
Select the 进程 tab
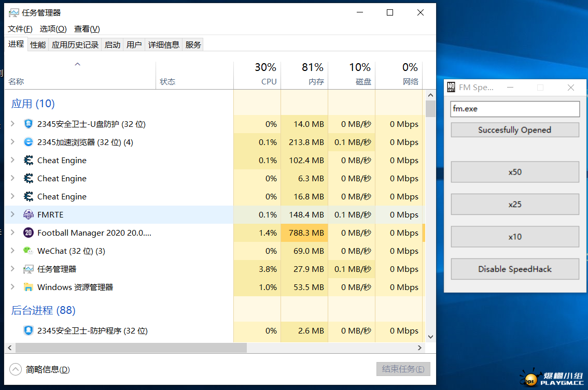(16, 44)
